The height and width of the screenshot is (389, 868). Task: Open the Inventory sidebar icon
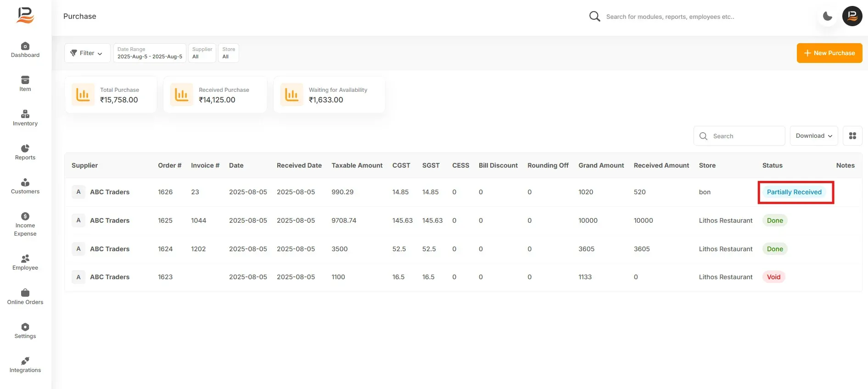(25, 114)
